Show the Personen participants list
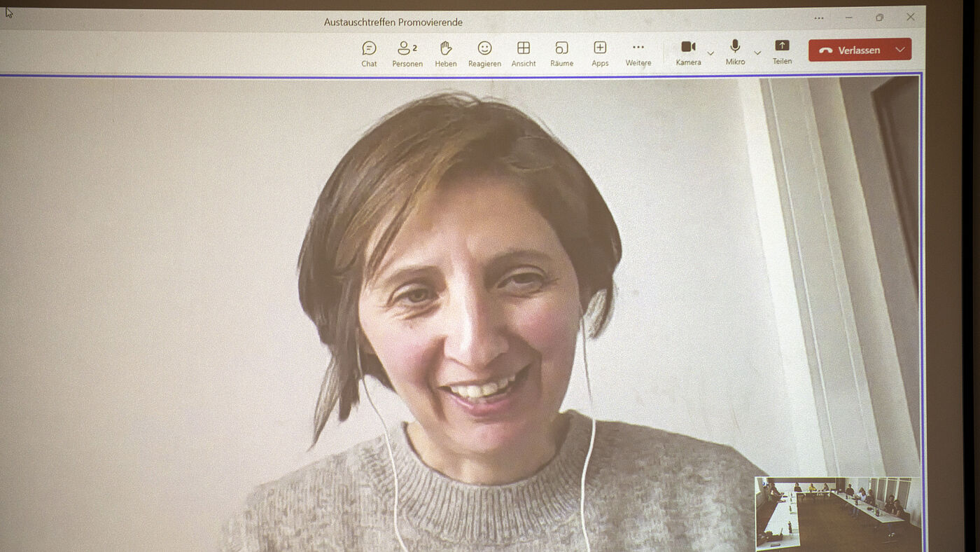 [x=407, y=53]
